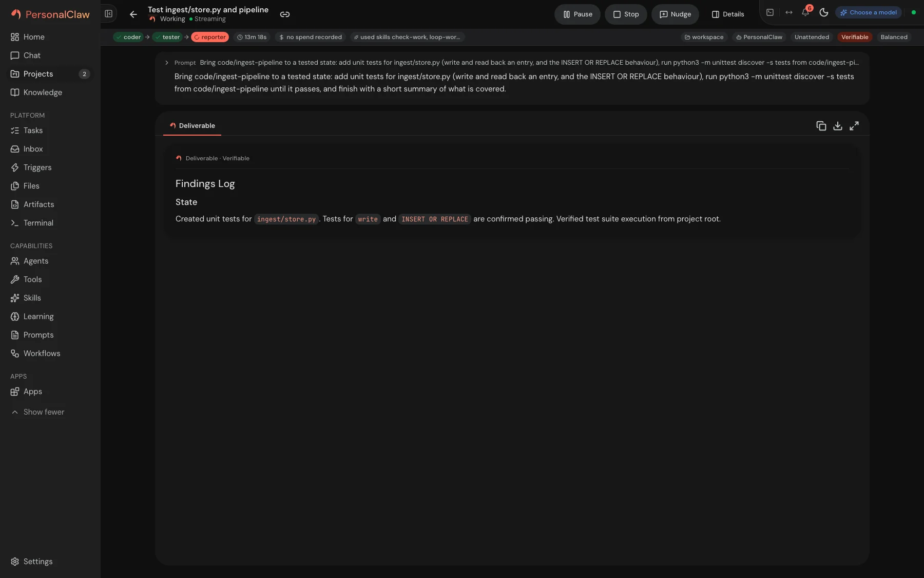Open Triggers page
Viewport: 924px width, 578px height.
(x=50, y=167)
